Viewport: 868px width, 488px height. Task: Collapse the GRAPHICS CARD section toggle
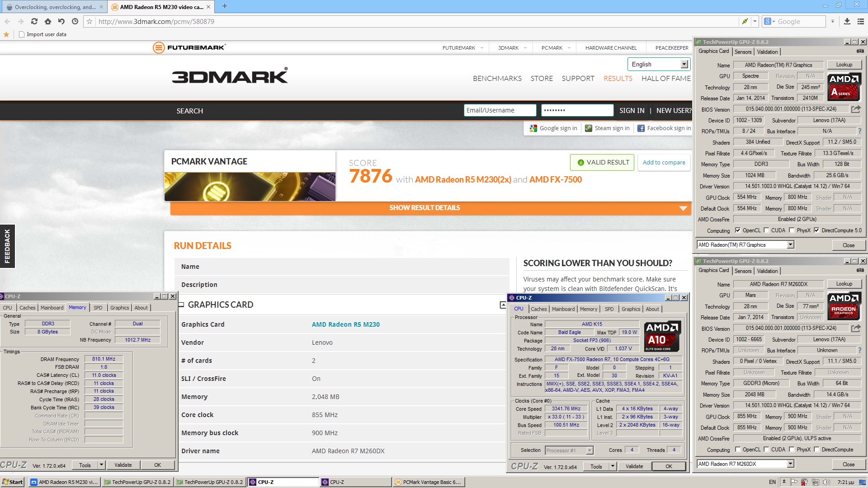pyautogui.click(x=503, y=305)
